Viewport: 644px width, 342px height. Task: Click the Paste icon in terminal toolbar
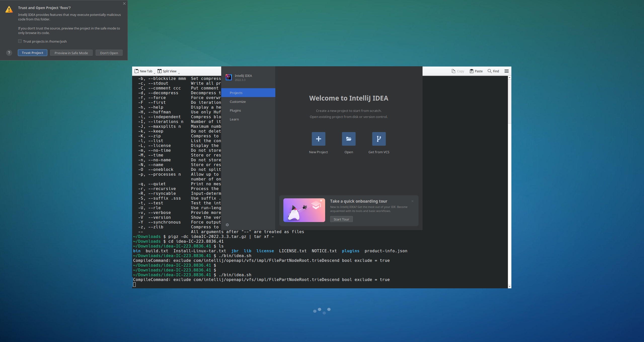coord(471,71)
